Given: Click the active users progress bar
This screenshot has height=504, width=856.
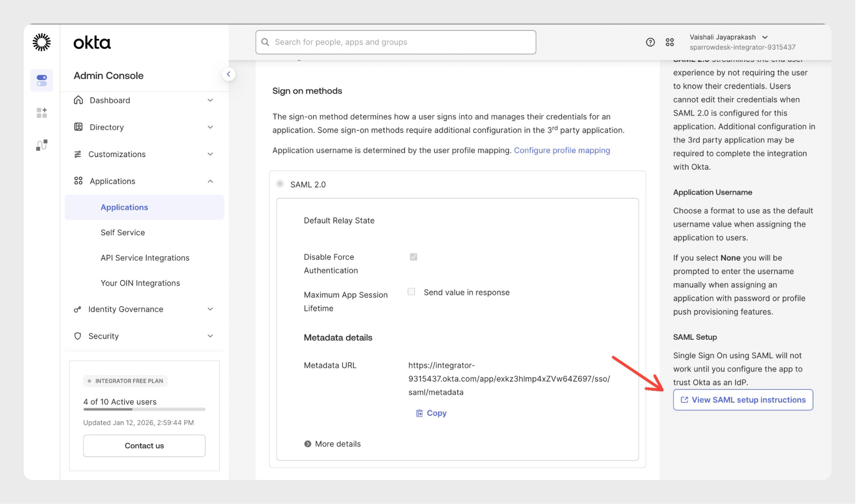Looking at the screenshot, I should click(x=144, y=410).
